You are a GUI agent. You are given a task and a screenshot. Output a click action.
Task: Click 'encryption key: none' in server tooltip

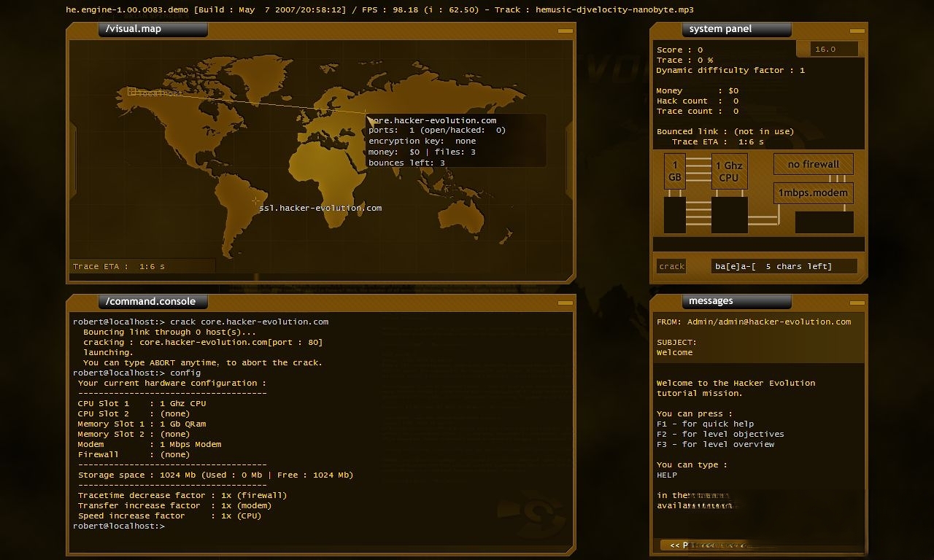(422, 141)
